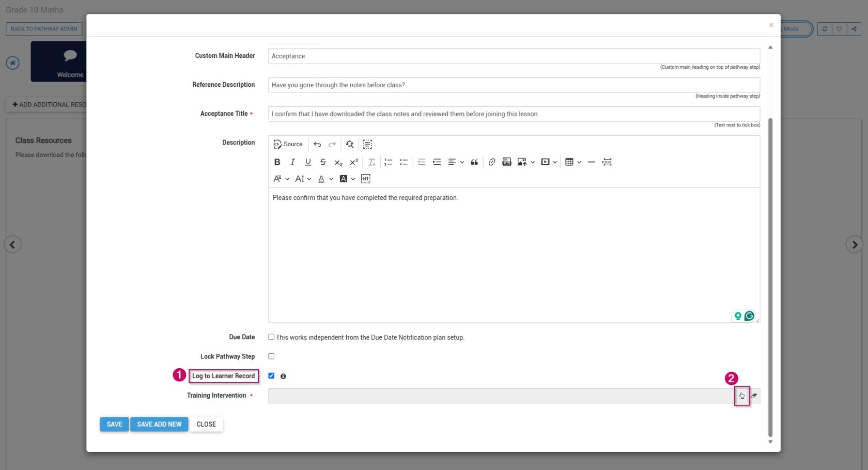The image size is (868, 470).
Task: Open the Welcome step tile in the background
Action: point(58,61)
